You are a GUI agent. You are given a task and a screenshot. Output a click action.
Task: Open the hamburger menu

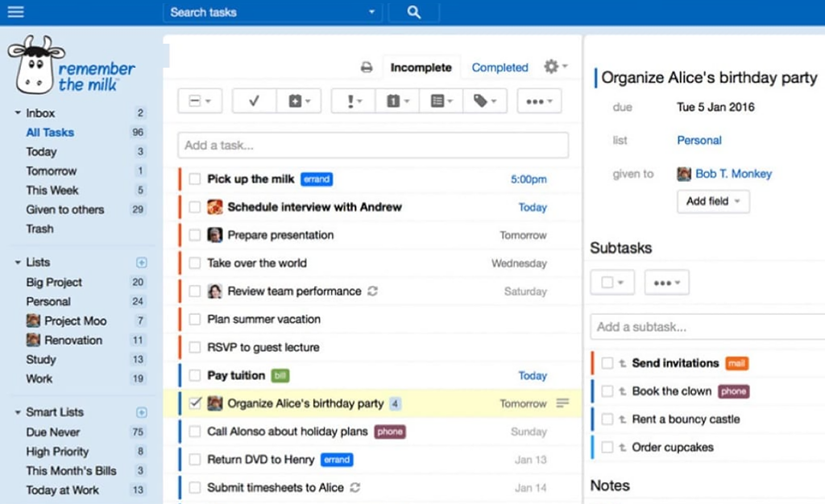(x=16, y=11)
